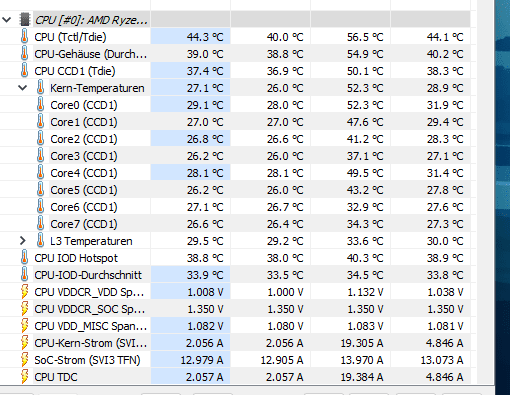
Task: Click the 56.5 °C maximum Tctl/Tdie value
Action: tap(365, 37)
